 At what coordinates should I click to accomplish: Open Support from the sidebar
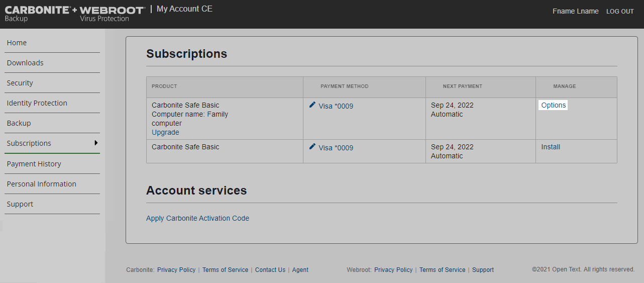click(20, 204)
